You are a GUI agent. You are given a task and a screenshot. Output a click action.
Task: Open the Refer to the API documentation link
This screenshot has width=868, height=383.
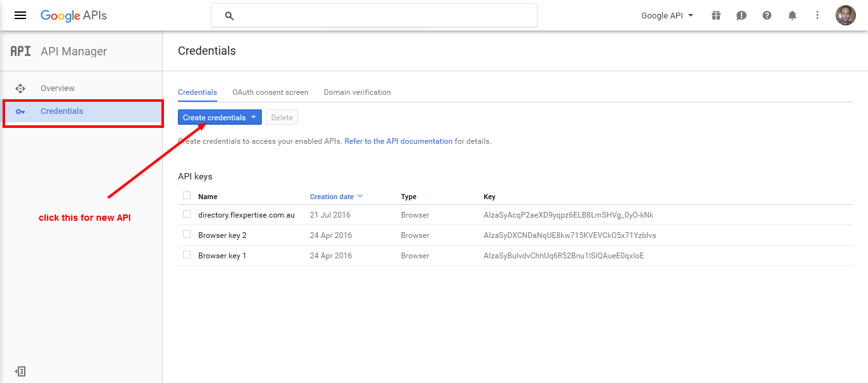click(x=398, y=141)
